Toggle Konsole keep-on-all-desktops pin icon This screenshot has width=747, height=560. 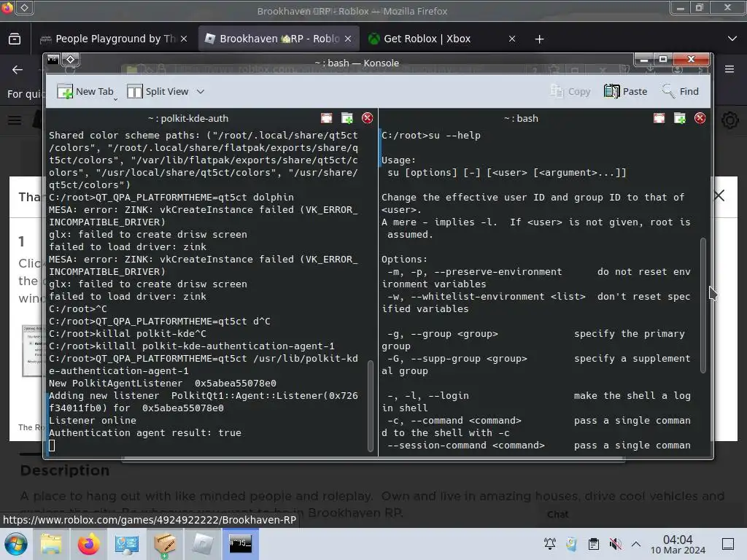[71, 60]
